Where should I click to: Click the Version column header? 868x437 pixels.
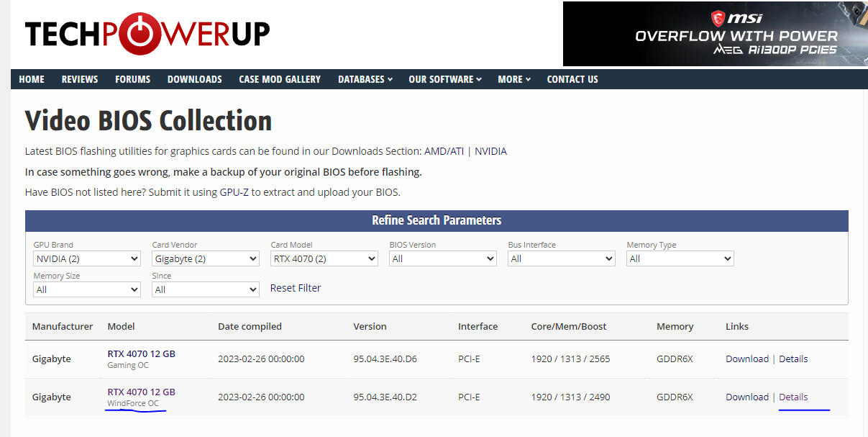click(x=370, y=326)
